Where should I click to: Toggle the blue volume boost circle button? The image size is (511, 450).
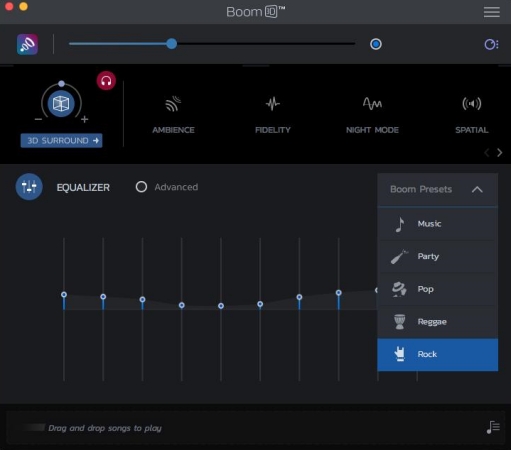[376, 44]
